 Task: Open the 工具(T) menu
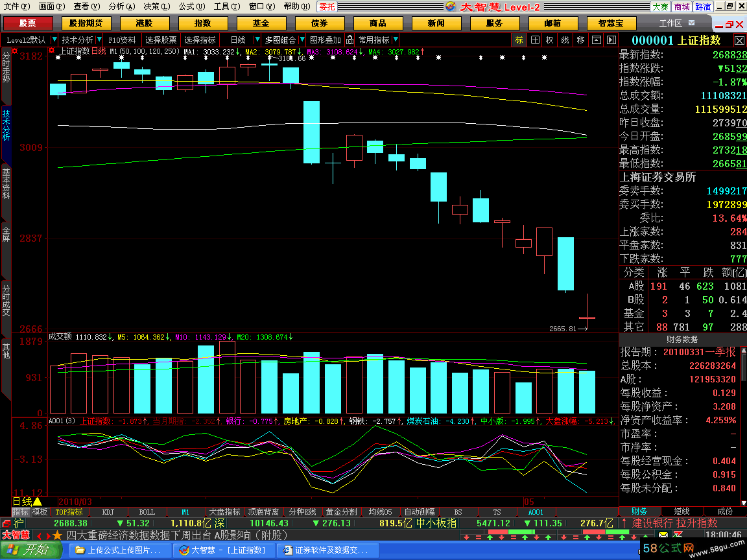pos(227,6)
